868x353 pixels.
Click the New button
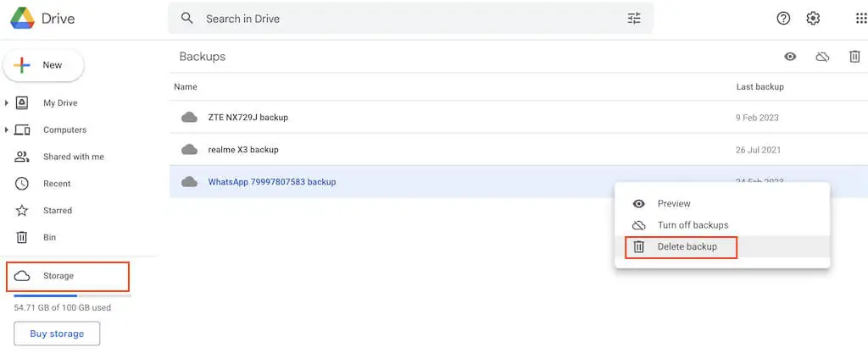tap(43, 65)
